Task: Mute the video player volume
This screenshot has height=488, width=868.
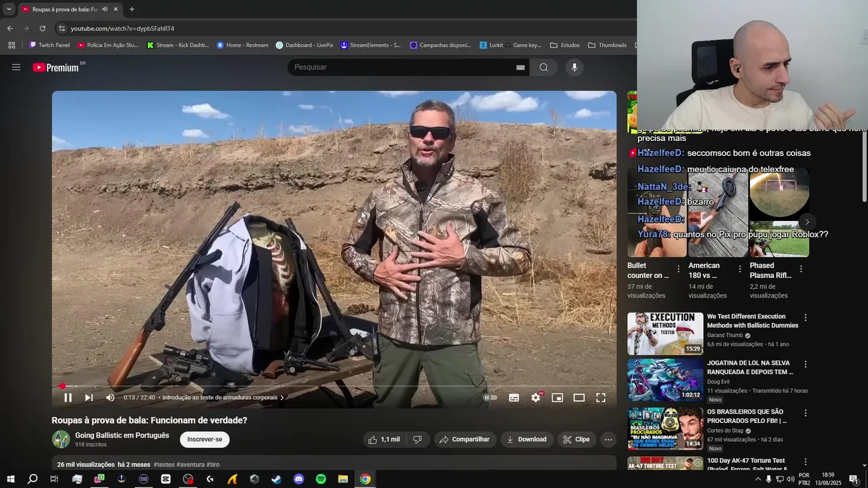Action: [x=111, y=398]
